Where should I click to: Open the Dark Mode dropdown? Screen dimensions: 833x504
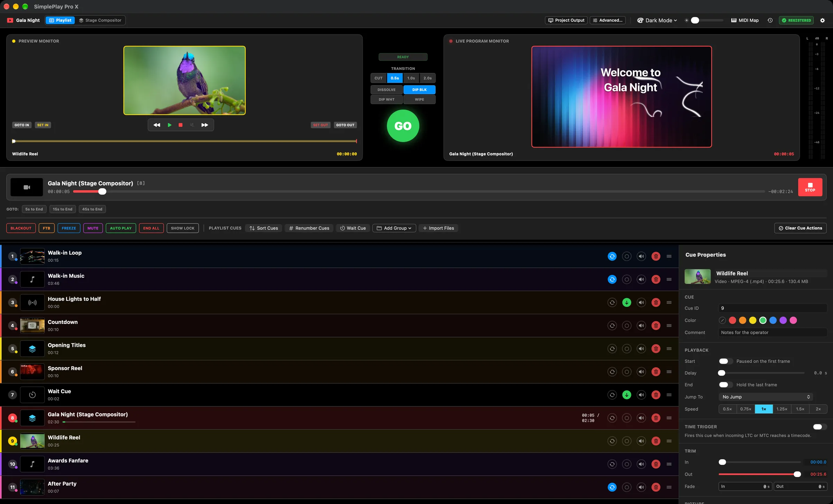[x=657, y=20]
